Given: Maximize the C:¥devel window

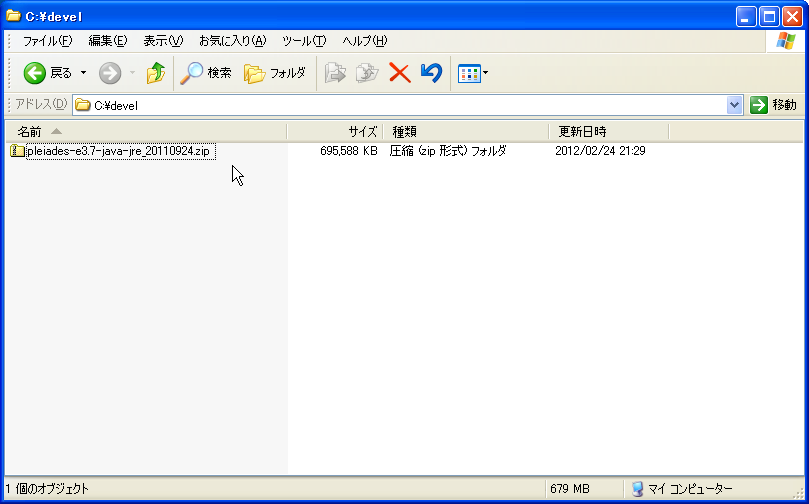Looking at the screenshot, I should (x=769, y=17).
